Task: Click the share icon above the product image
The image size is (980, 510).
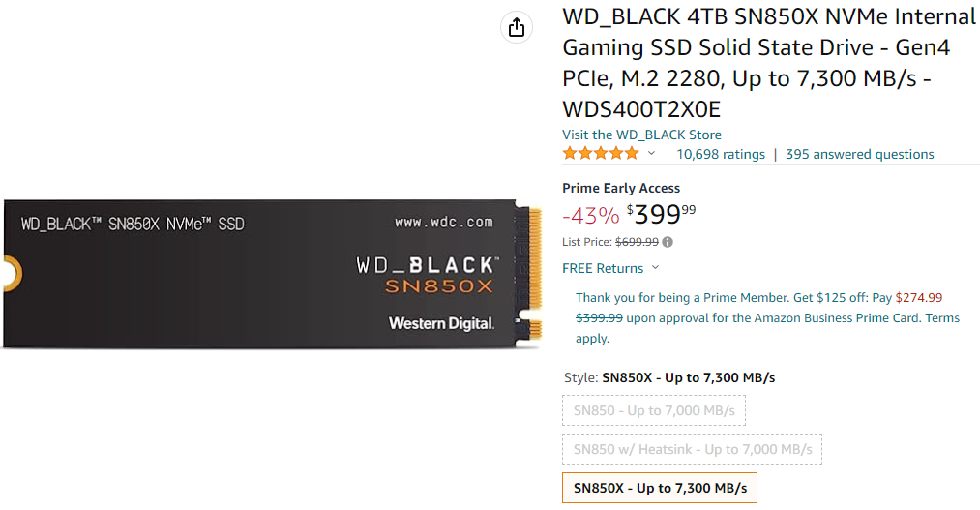Action: pos(517,27)
